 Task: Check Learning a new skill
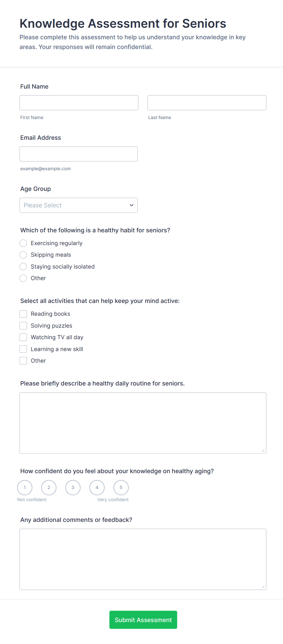click(23, 349)
